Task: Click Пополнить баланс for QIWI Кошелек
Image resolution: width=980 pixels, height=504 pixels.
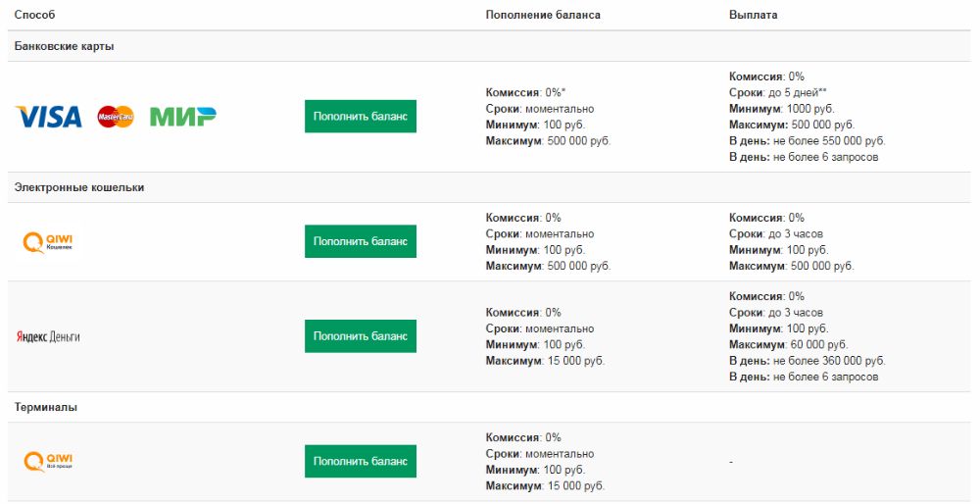Action: (361, 241)
